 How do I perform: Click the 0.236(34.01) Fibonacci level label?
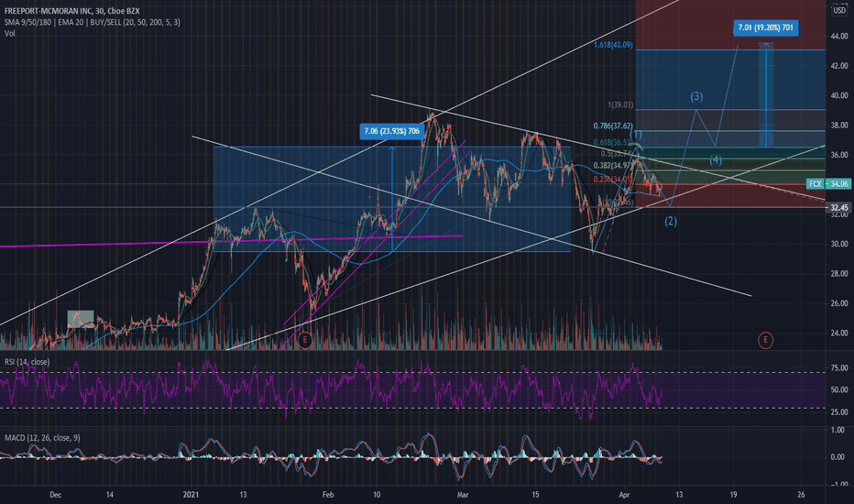tap(613, 180)
